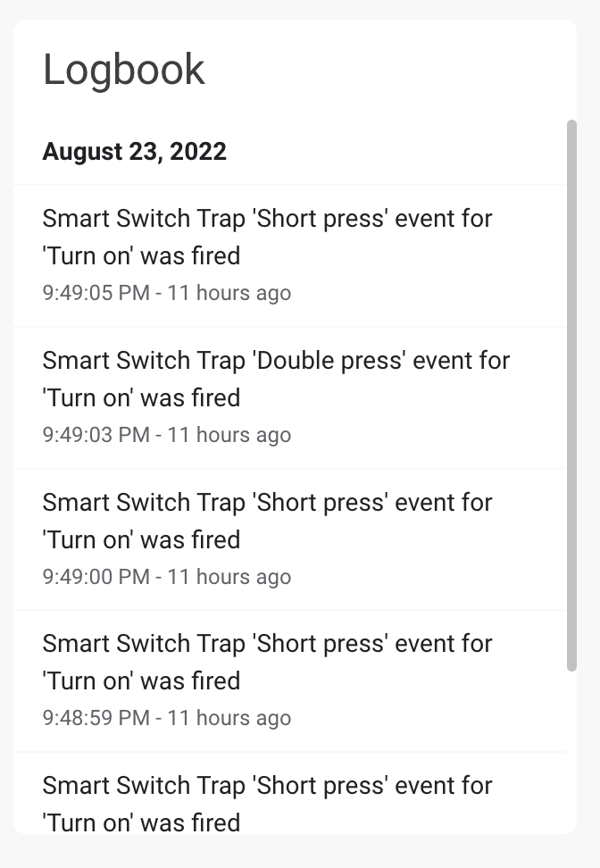Click the timestamp 9:49:05 PM
This screenshot has height=868, width=600.
[x=96, y=293]
